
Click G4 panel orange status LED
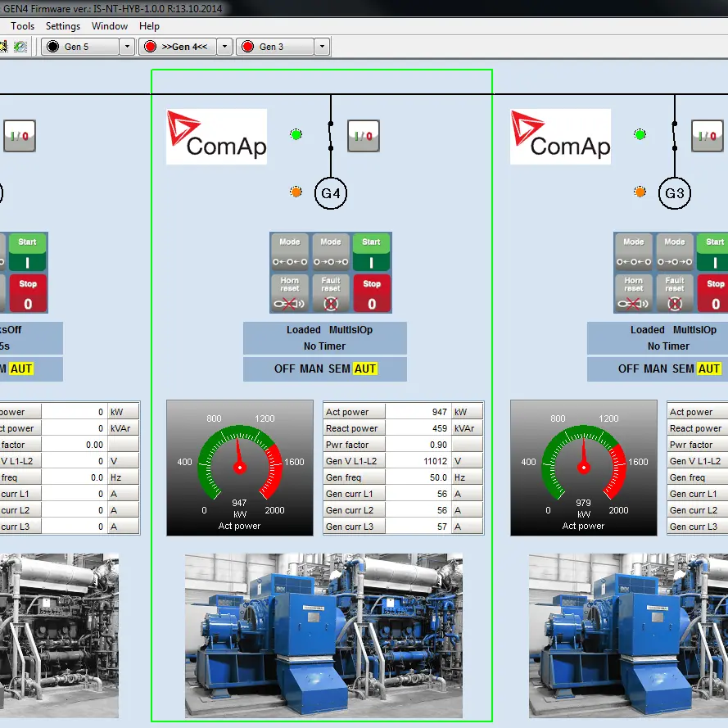296,192
